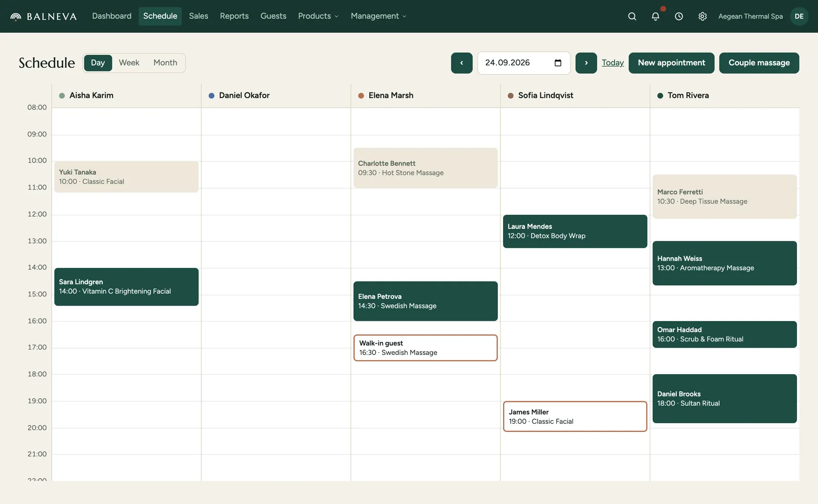The height and width of the screenshot is (504, 818).
Task: Open the DE user avatar
Action: [x=799, y=16]
